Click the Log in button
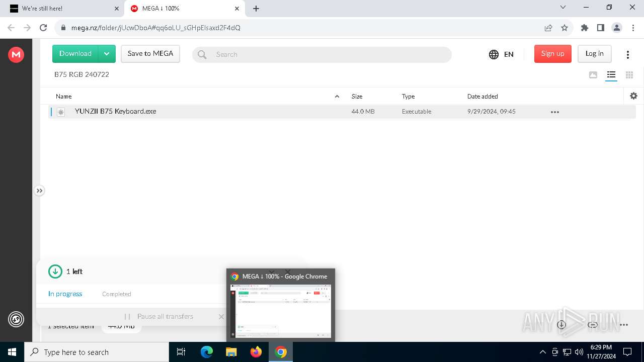Screen dimensions: 644x362 click(x=594, y=54)
